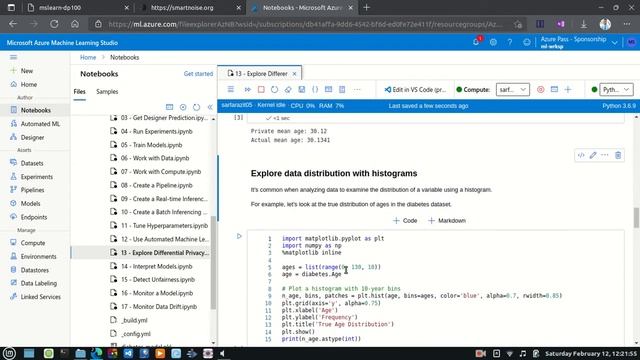Open terminal icon in the Files panel
The height and width of the screenshot is (360, 640).
point(169,107)
